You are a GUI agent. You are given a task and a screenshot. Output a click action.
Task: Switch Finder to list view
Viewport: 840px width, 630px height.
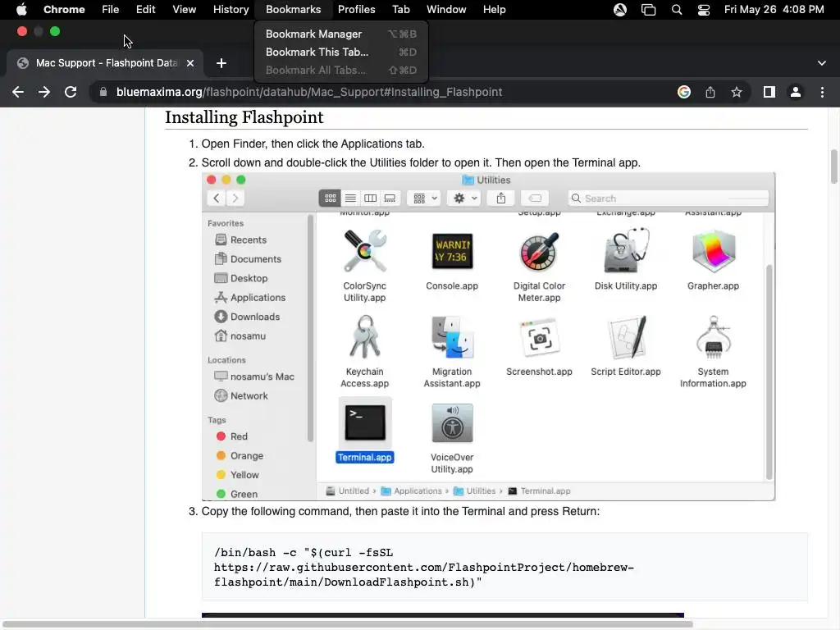point(350,199)
